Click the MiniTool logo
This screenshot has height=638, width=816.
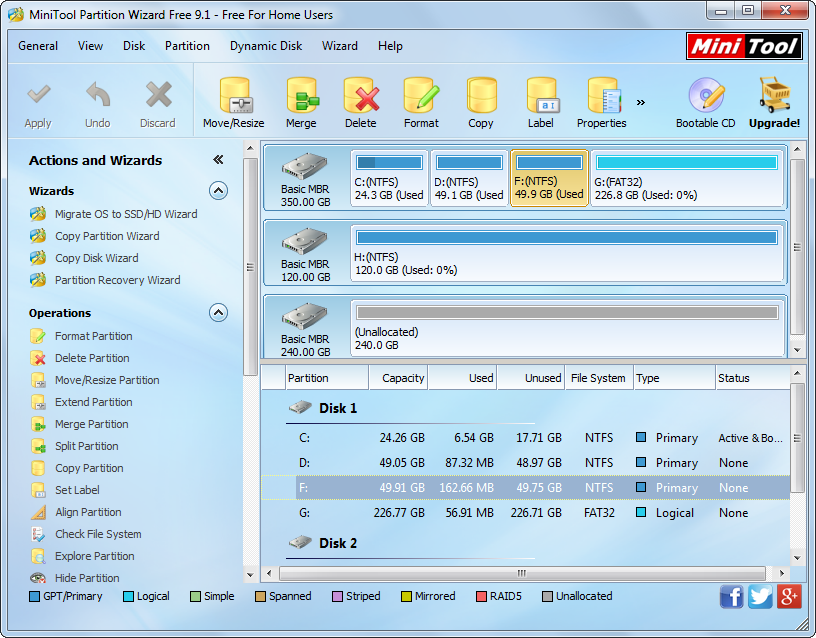(744, 47)
